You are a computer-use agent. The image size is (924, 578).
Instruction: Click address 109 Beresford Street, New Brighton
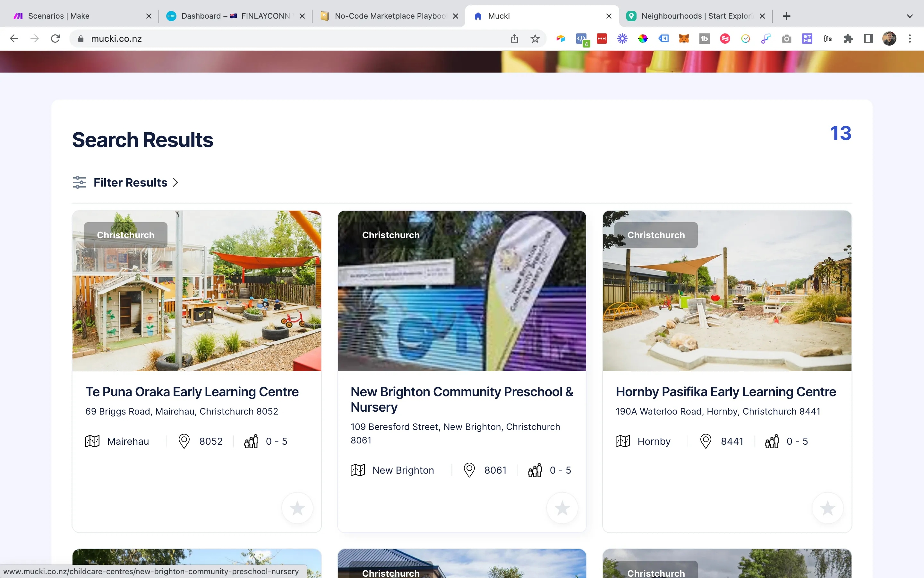(x=455, y=433)
